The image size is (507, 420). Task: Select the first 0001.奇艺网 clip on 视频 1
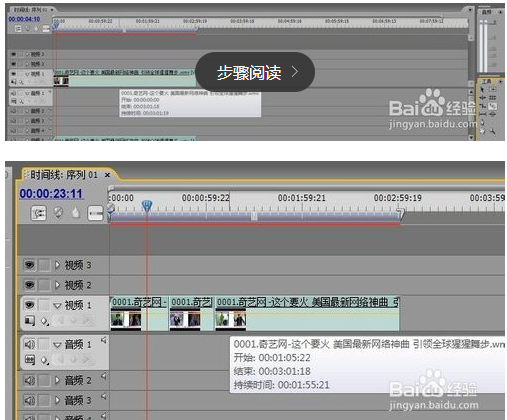139,314
